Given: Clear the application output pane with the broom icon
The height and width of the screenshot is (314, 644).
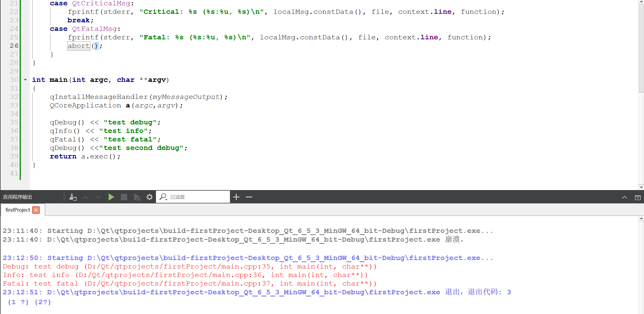Looking at the screenshot, I should (x=73, y=197).
